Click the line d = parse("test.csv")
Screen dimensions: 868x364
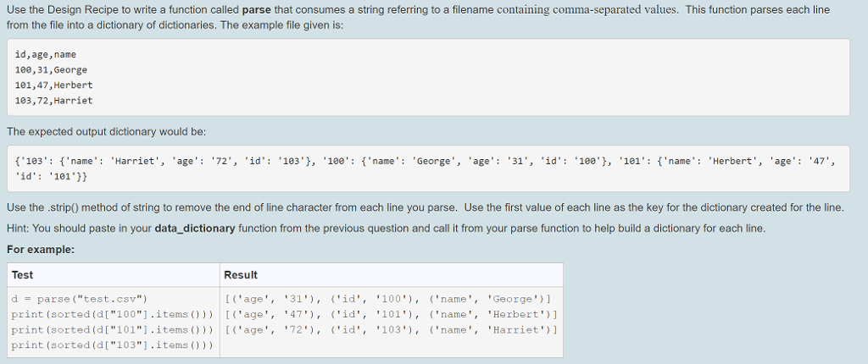coord(79,300)
